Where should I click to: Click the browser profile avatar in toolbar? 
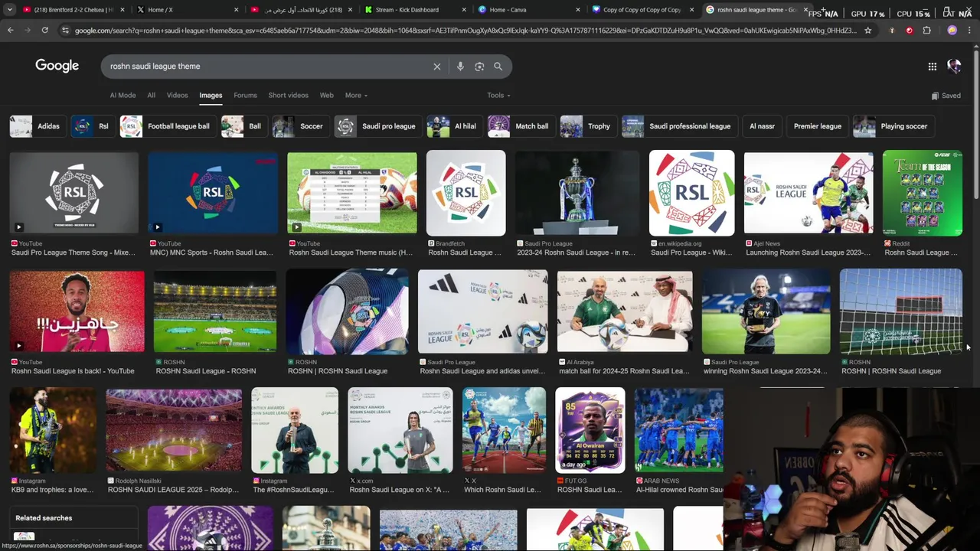(x=952, y=31)
